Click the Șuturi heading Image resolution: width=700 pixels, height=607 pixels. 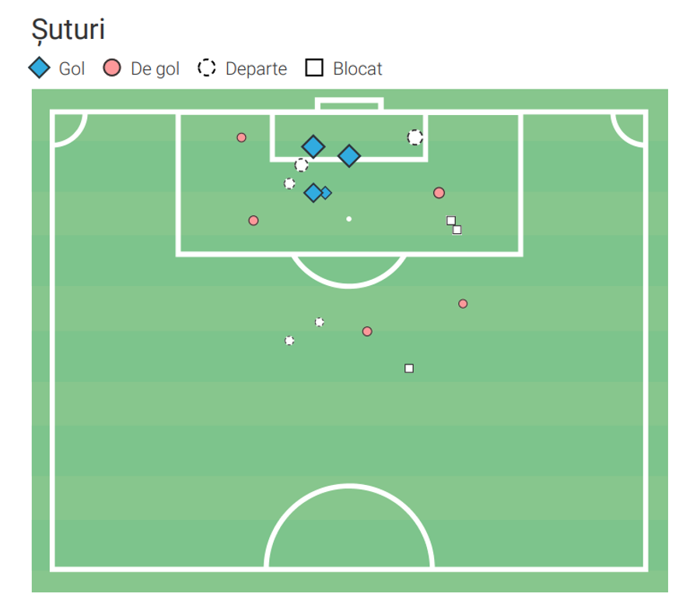pos(68,30)
